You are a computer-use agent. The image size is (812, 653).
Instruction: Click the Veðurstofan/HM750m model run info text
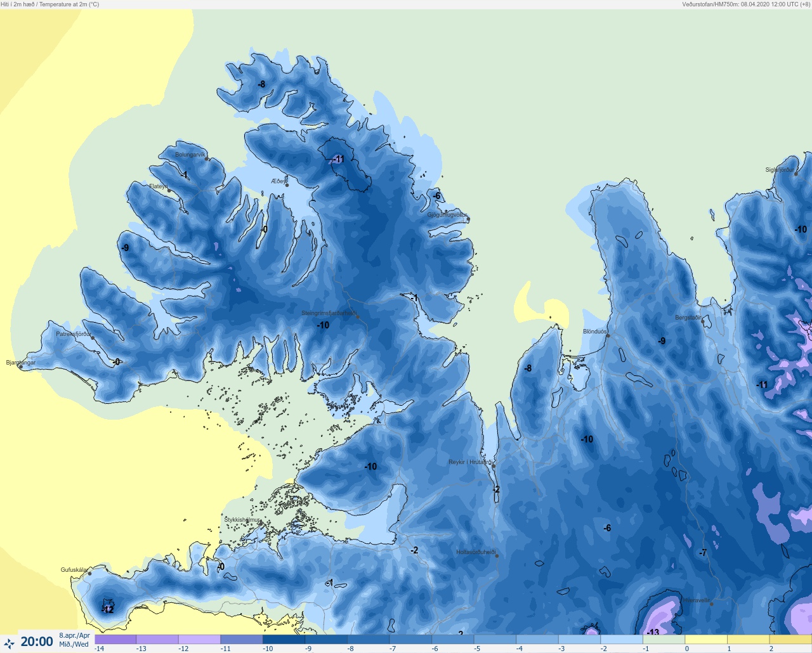pos(746,4)
